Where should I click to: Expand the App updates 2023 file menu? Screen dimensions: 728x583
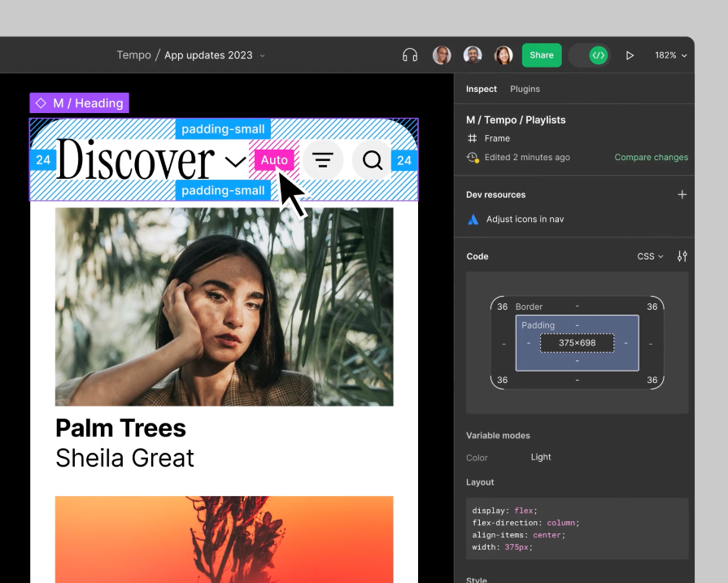(262, 55)
